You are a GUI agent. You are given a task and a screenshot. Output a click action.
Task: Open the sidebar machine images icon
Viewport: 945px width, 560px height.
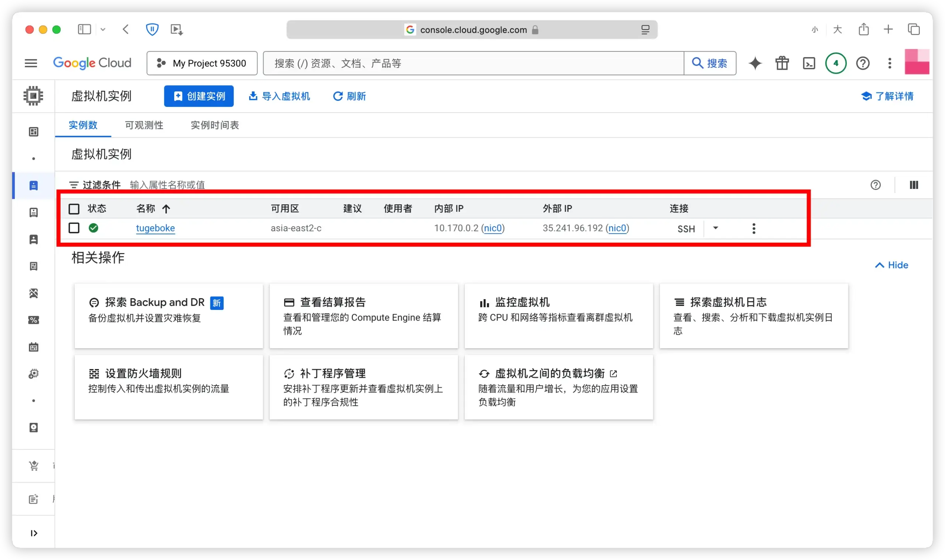34,266
